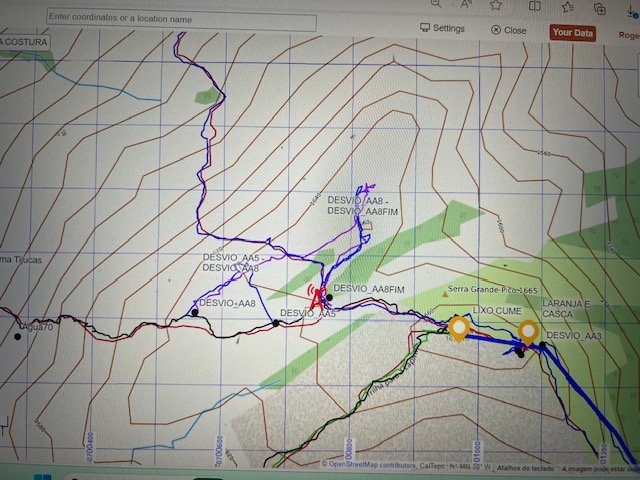This screenshot has height=480, width=640.
Task: Click the LIXO CUME orange map pin
Action: click(459, 327)
